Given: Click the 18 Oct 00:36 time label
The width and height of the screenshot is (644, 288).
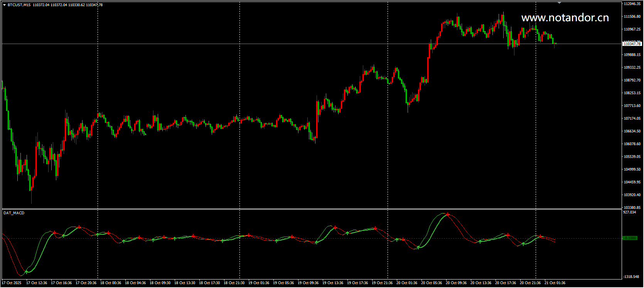Looking at the screenshot, I should (111, 283).
